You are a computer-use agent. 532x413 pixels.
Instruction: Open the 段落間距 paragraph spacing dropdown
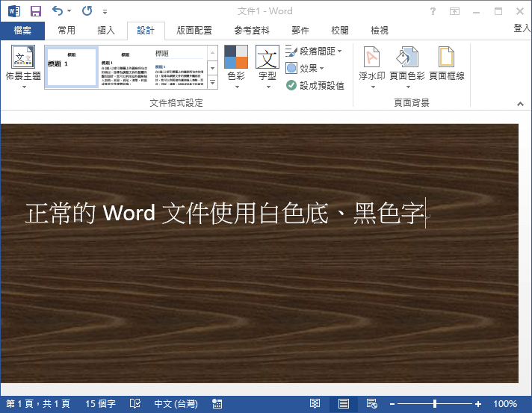pos(314,52)
